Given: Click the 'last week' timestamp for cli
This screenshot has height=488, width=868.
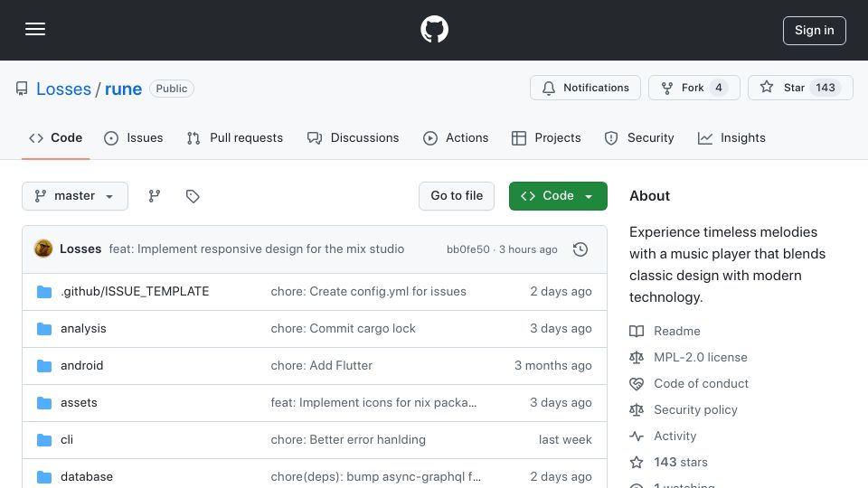Looking at the screenshot, I should point(564,440).
